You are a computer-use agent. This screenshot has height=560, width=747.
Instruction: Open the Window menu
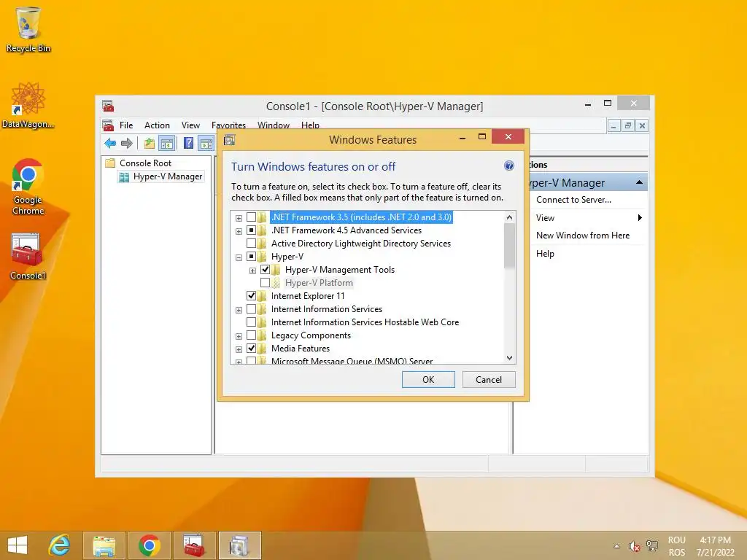pyautogui.click(x=274, y=125)
